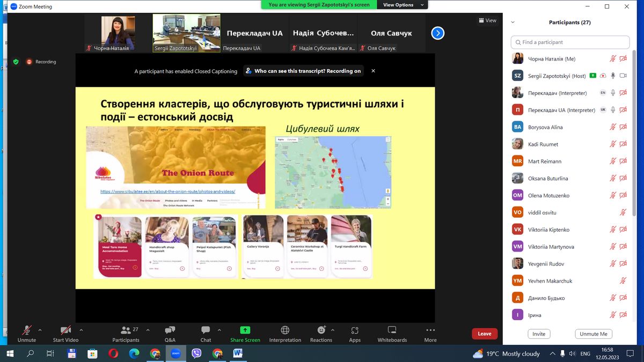Open Microsoft Word from the taskbar
This screenshot has height=362, width=644.
click(x=238, y=353)
